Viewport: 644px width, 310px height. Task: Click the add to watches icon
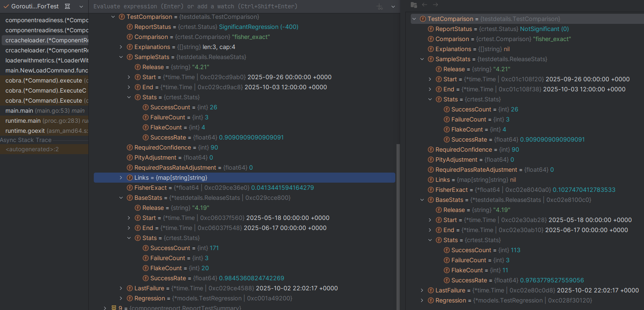point(380,7)
